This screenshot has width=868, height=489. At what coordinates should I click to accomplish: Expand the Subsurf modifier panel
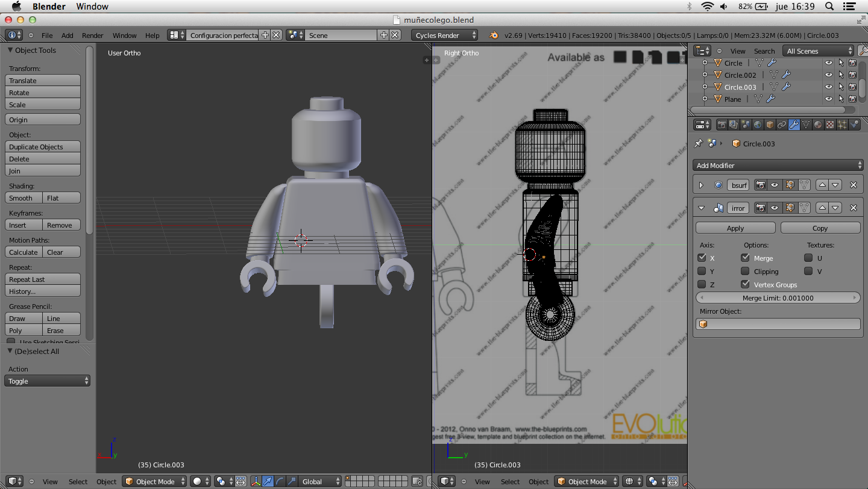click(x=701, y=185)
